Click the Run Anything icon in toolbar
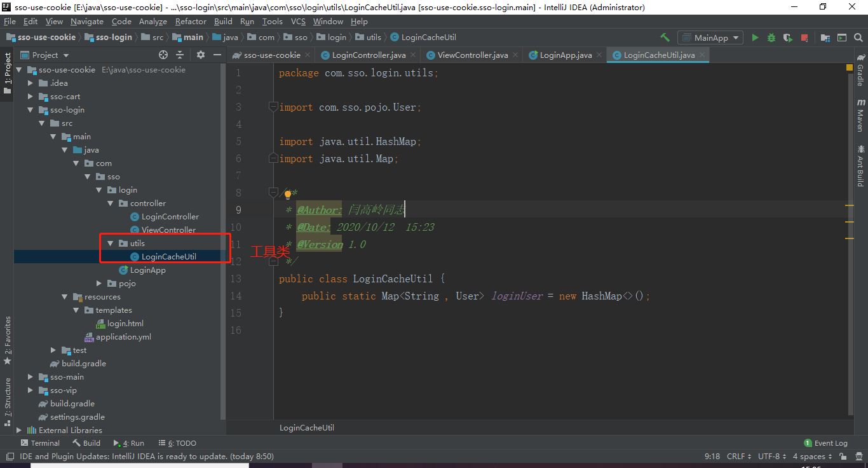 point(842,38)
